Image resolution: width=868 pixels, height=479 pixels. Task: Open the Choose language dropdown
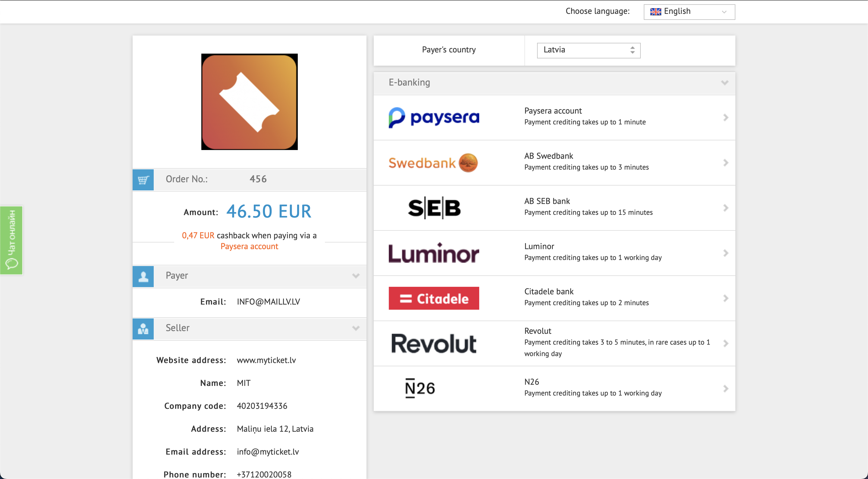689,12
